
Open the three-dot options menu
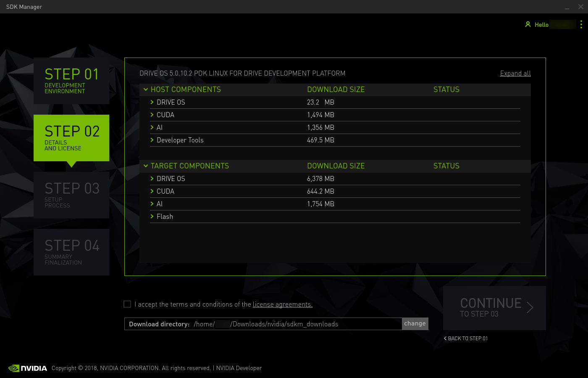click(581, 24)
